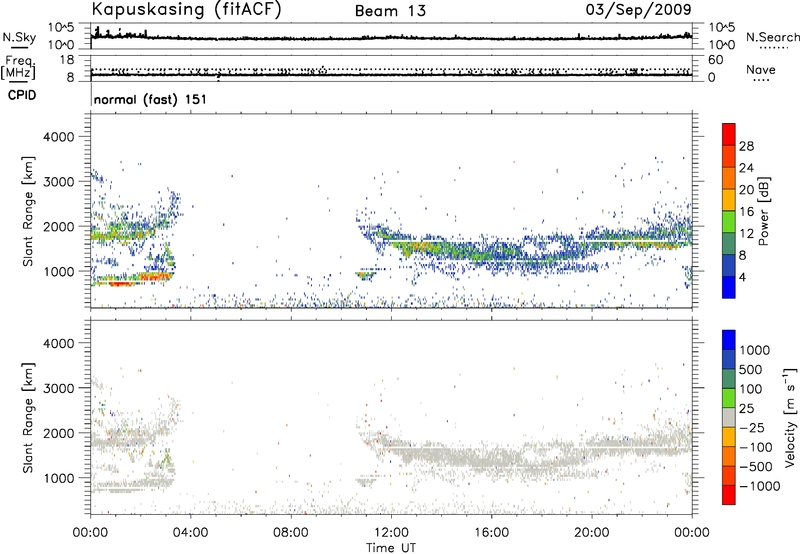Select the "−100" label on the Velocity colorbar
Screen dimensions: 800x554
coord(756,447)
